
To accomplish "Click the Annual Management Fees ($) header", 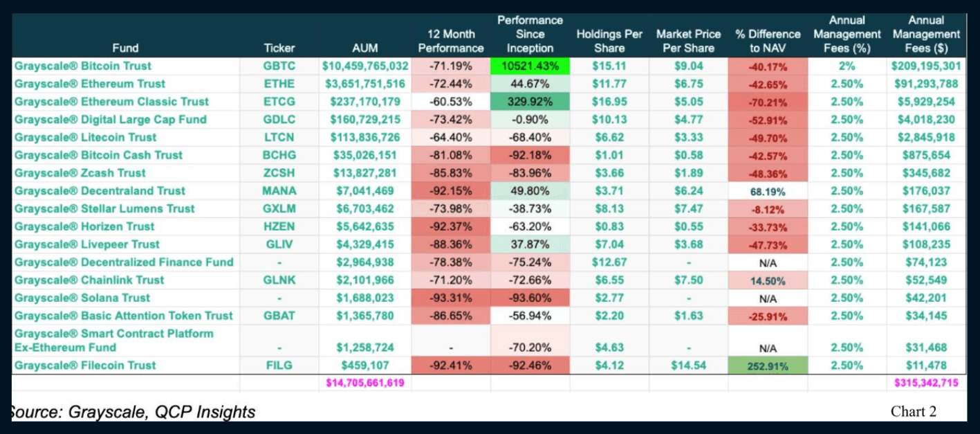I will point(926,35).
